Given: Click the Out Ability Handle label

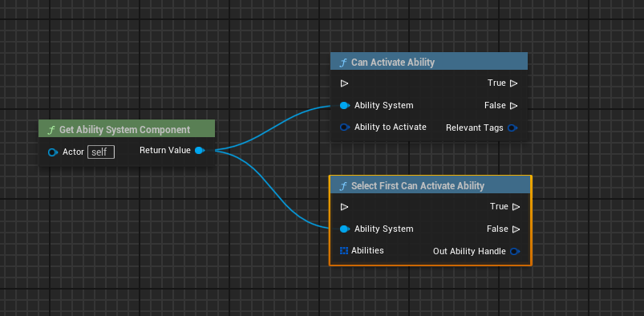Looking at the screenshot, I should point(469,251).
